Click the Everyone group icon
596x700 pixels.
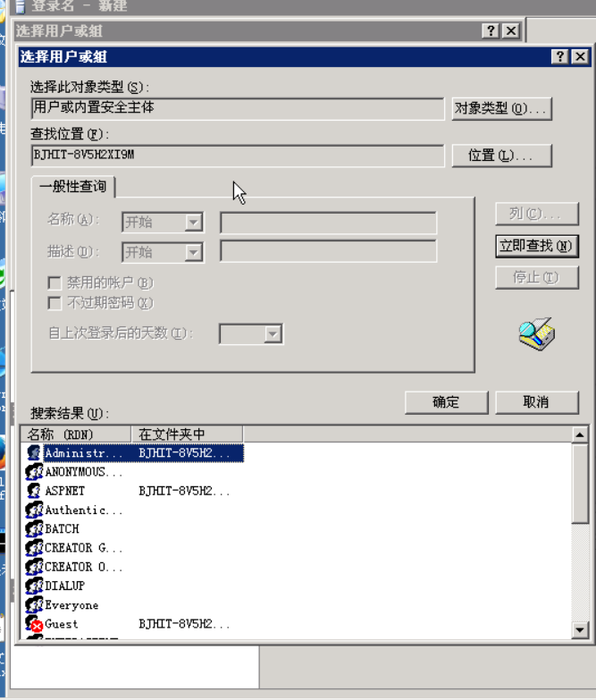(34, 604)
